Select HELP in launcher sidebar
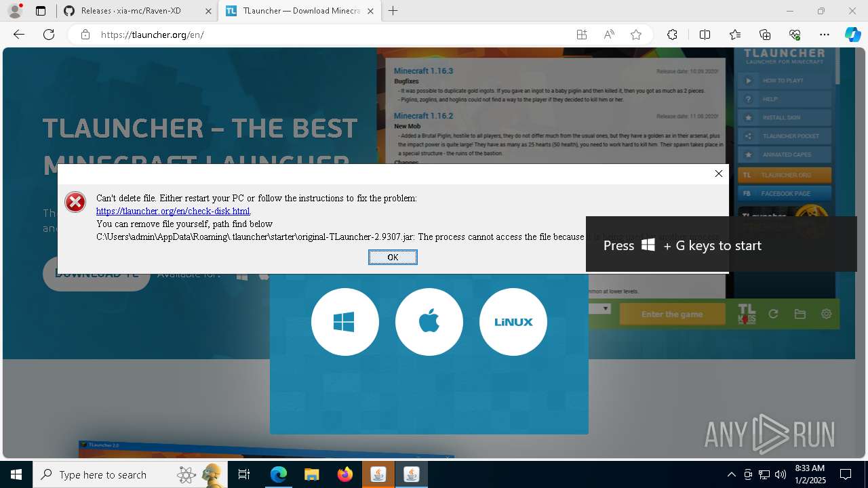868x488 pixels. (785, 99)
